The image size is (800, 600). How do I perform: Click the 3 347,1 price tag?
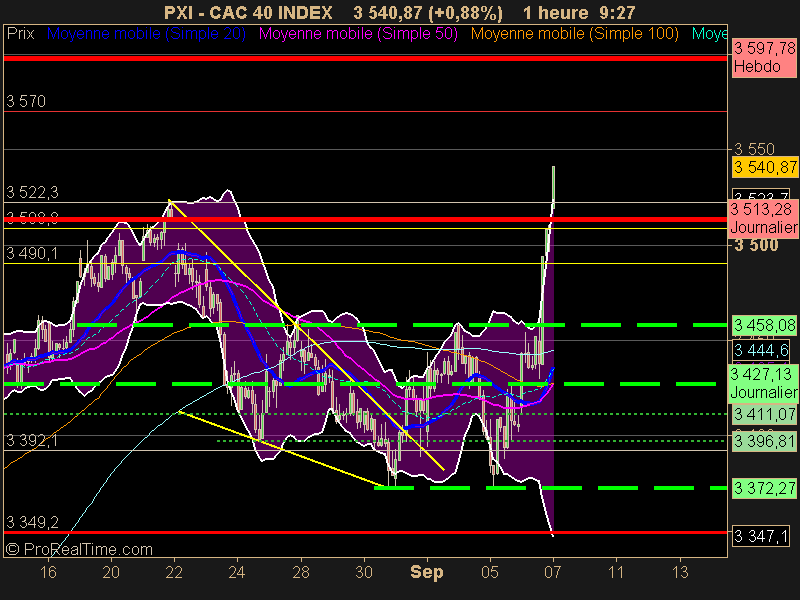pyautogui.click(x=761, y=536)
